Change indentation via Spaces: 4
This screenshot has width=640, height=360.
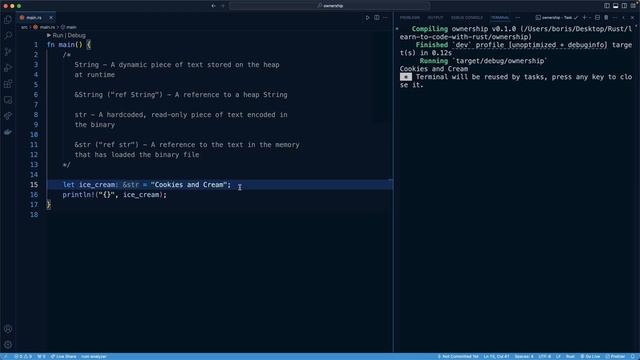coord(524,356)
